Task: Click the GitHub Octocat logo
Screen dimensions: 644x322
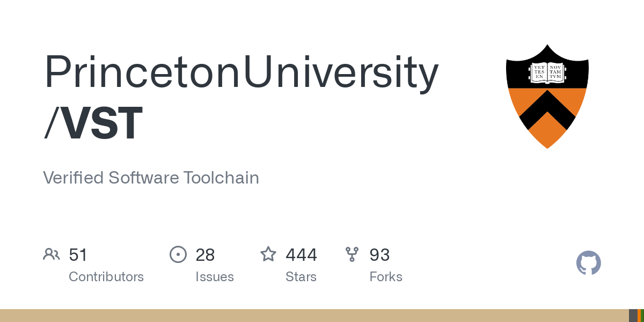Action: 588,264
